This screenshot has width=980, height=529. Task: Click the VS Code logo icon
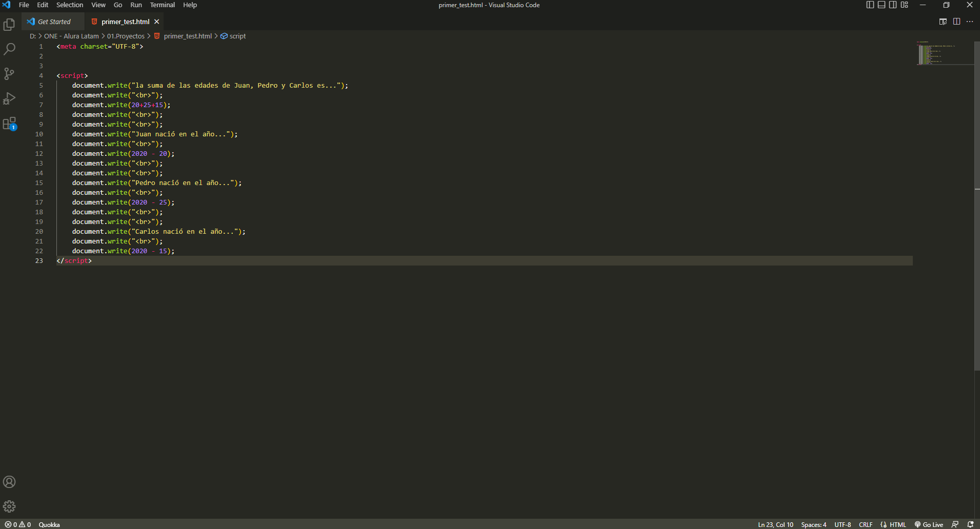click(x=7, y=5)
